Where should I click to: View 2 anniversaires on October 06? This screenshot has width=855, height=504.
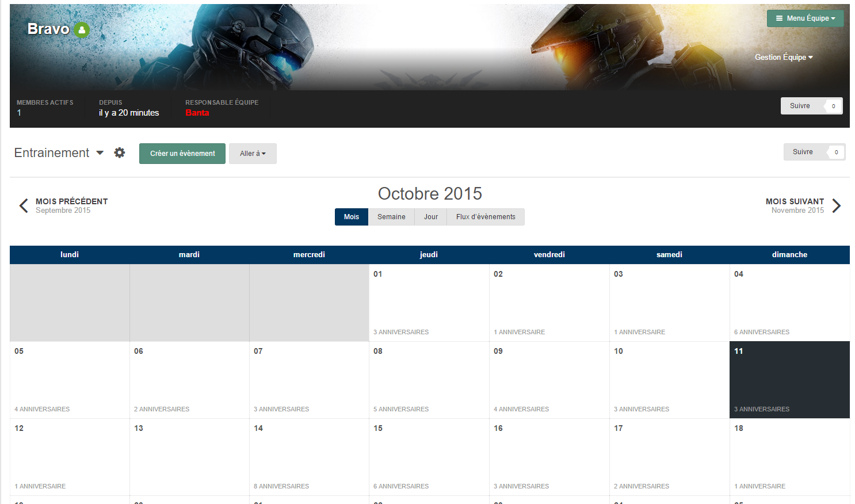pyautogui.click(x=162, y=409)
